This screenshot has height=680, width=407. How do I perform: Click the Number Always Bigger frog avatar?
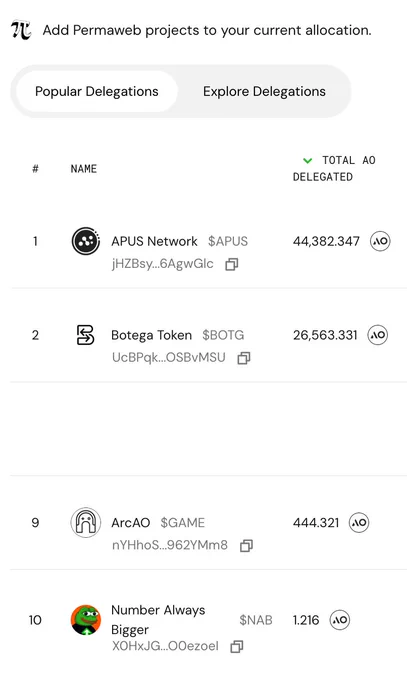[85, 620]
